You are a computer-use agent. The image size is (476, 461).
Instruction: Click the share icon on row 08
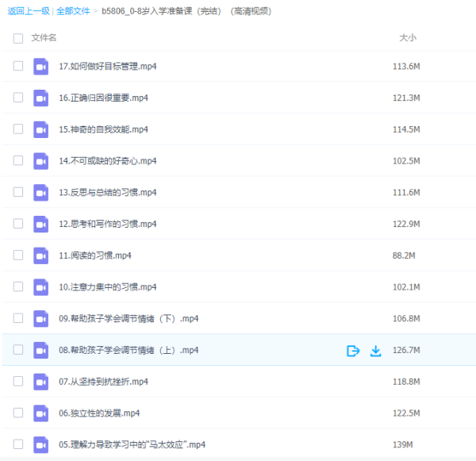[354, 351]
